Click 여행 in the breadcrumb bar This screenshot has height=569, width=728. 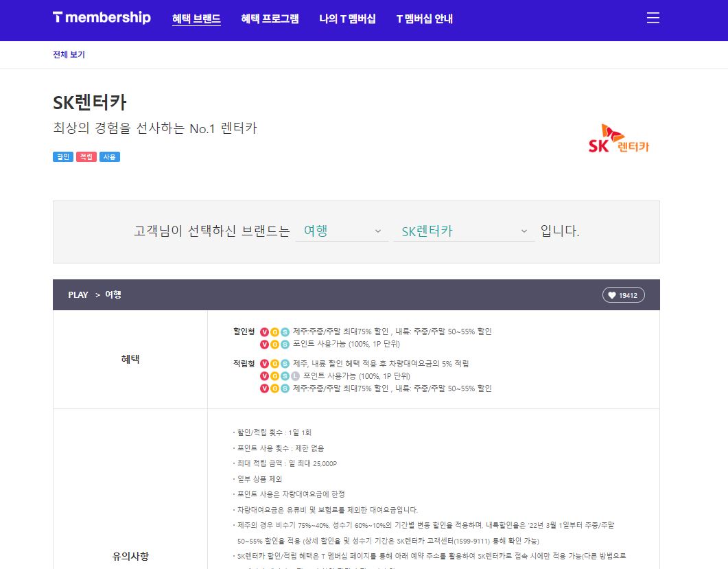[x=113, y=295]
